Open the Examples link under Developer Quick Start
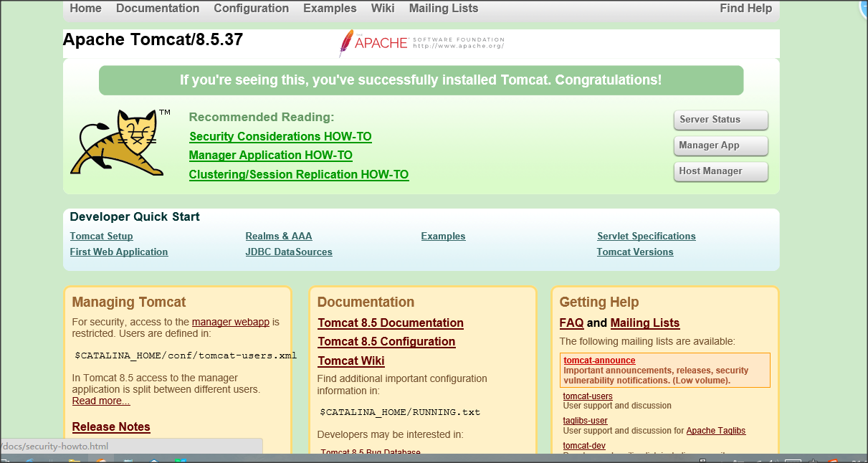This screenshot has width=868, height=463. pyautogui.click(x=444, y=237)
